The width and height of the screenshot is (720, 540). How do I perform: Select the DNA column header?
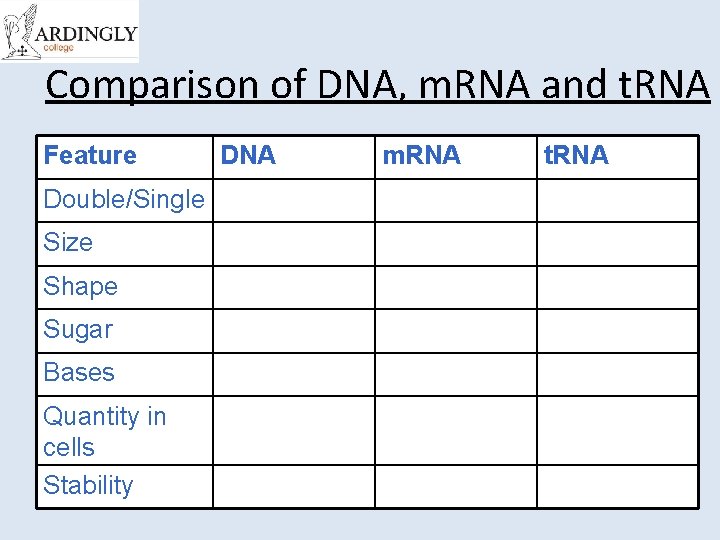click(248, 156)
